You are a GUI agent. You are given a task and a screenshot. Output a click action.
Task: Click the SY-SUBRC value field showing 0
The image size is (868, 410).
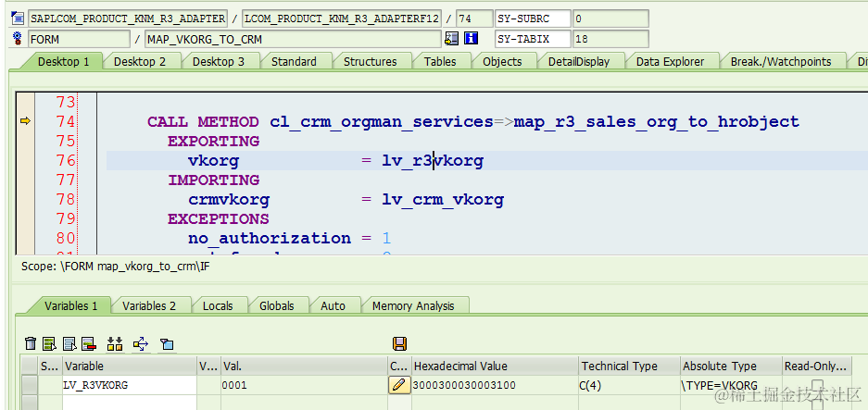[610, 19]
